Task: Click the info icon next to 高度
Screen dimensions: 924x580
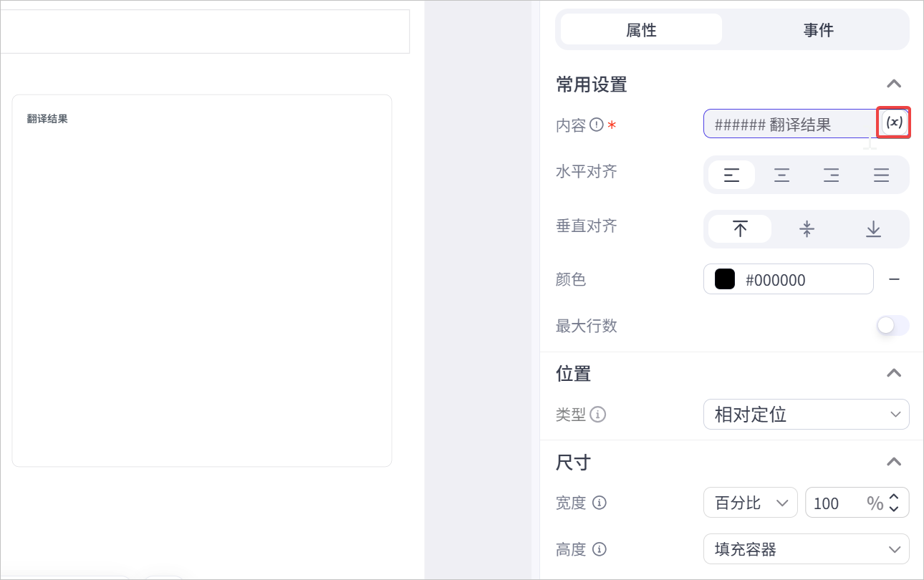Action: 600,549
